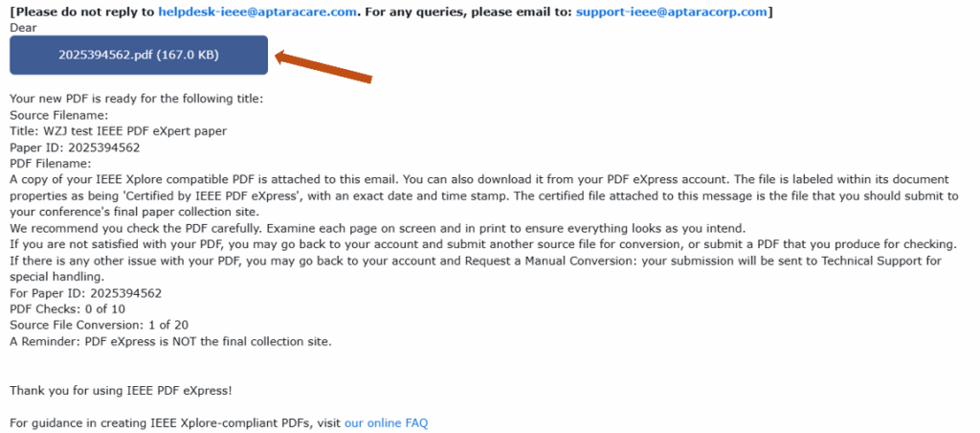Click the "For Paper ID: 2025394562" line

point(85,293)
